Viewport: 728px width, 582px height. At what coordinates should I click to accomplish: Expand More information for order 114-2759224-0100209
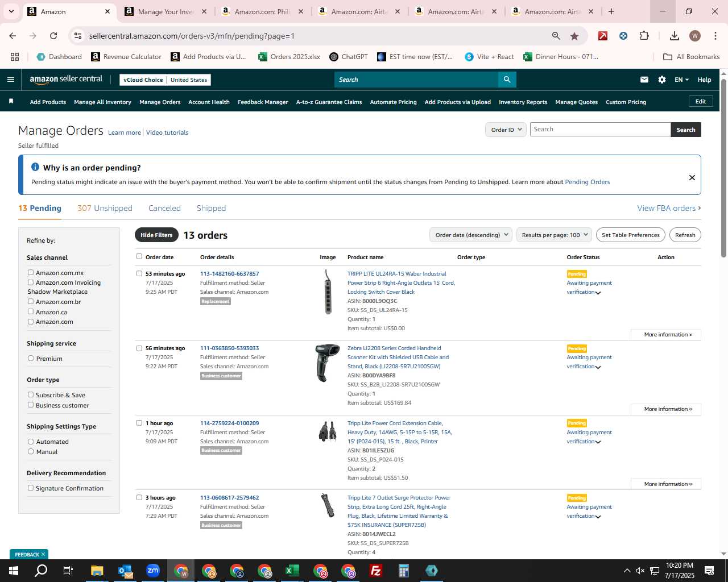point(666,484)
